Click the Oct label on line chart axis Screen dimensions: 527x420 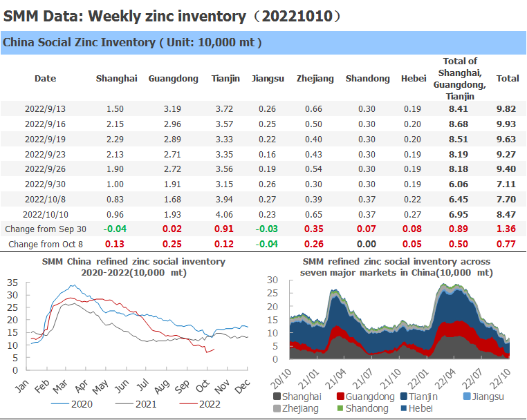[x=203, y=385]
